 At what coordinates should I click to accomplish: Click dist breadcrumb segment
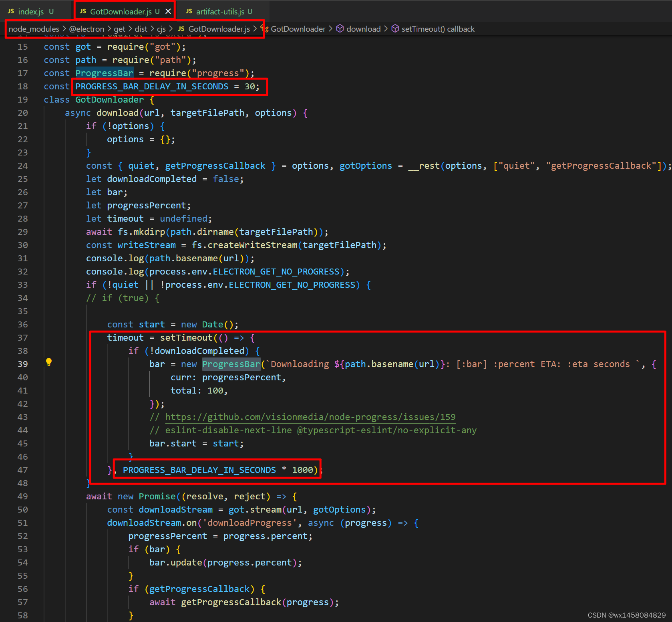[x=141, y=29]
